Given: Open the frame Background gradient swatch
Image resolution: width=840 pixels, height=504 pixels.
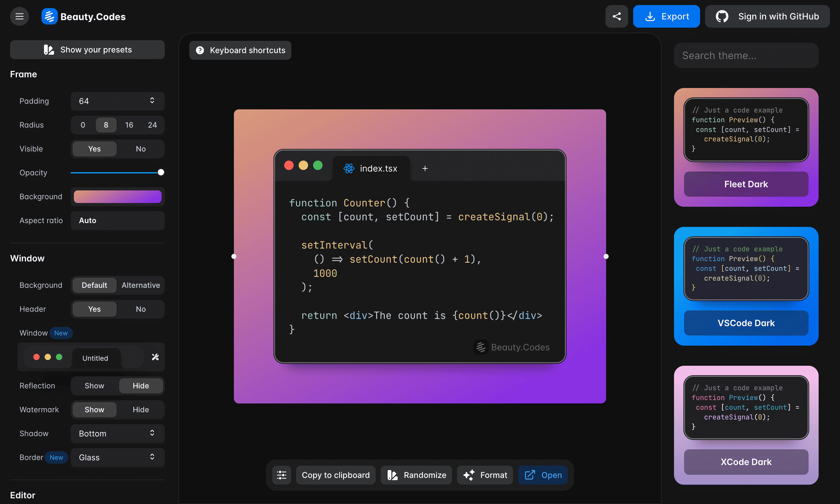Looking at the screenshot, I should click(117, 197).
